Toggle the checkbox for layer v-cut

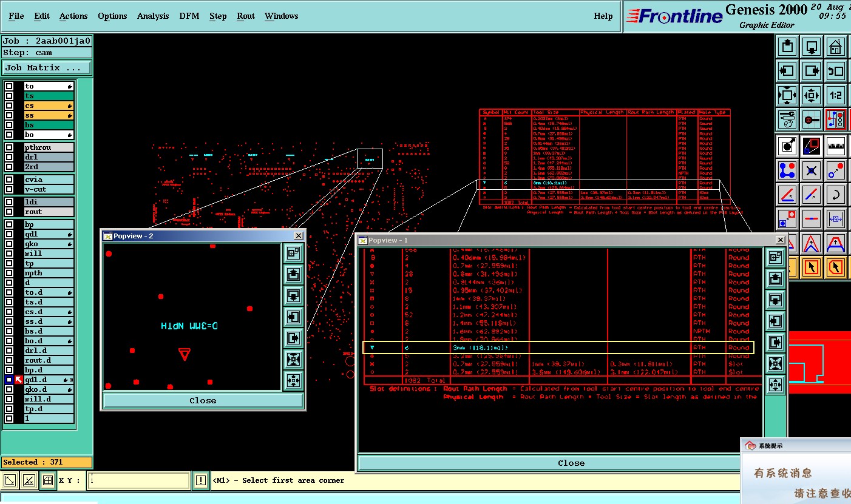pos(9,189)
